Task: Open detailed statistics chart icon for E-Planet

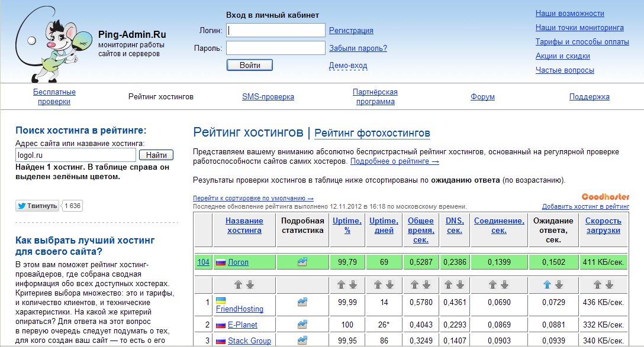Action: click(x=302, y=325)
